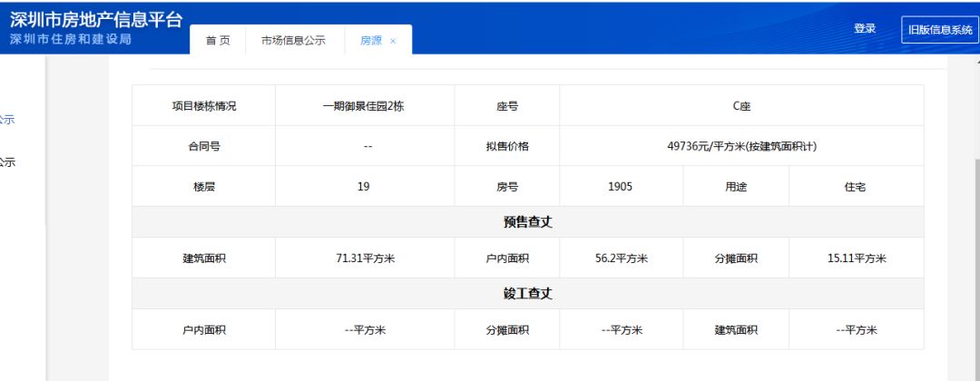
Task: Click 建筑面积 label under 预售查丈
Action: [x=204, y=258]
